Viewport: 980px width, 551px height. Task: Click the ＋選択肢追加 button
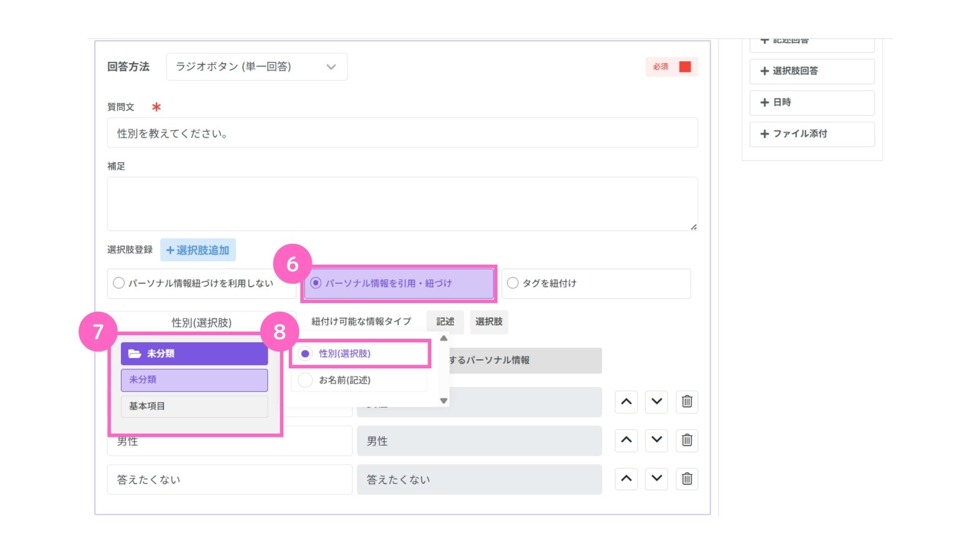[198, 250]
